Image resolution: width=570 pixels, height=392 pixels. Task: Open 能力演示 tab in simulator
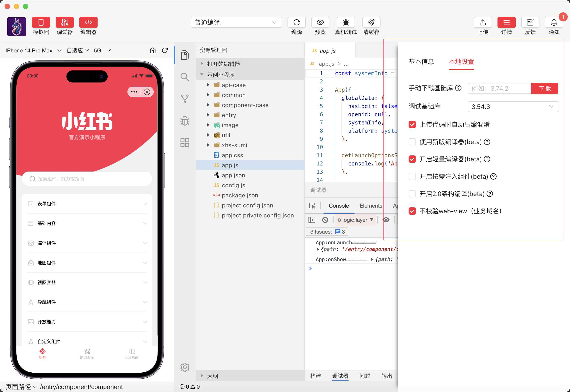(x=87, y=354)
